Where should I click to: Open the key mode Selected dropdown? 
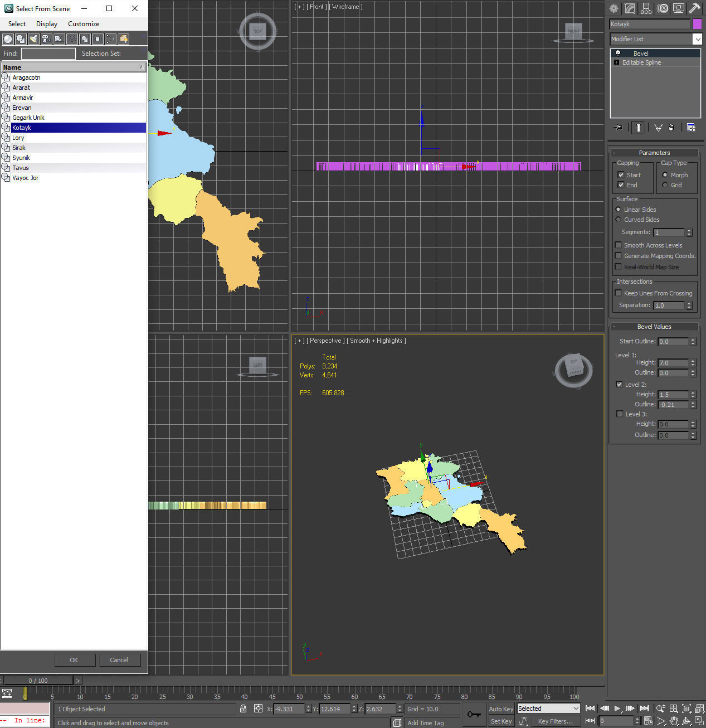549,708
